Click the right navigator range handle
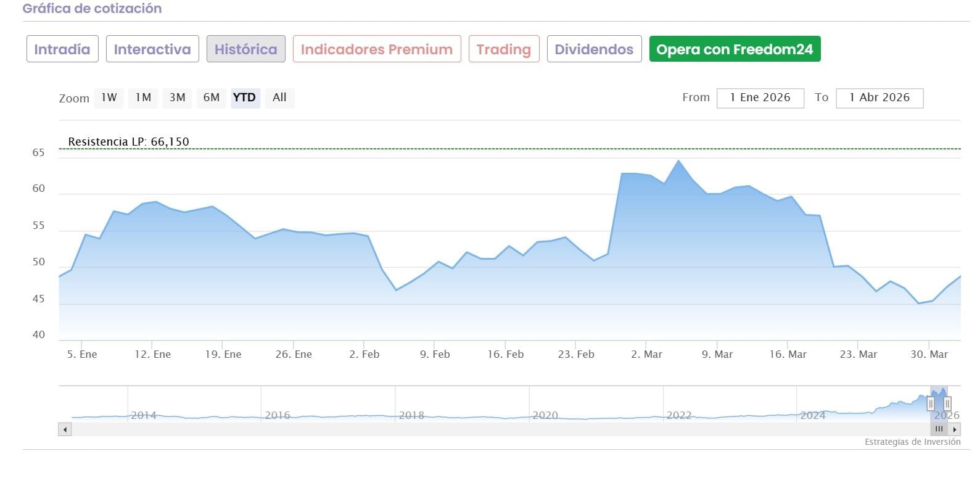This screenshot has width=980, height=480. (947, 404)
